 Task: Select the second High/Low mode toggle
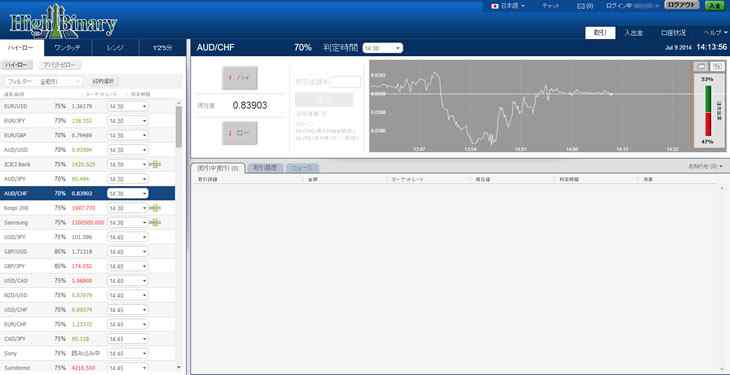coord(61,65)
